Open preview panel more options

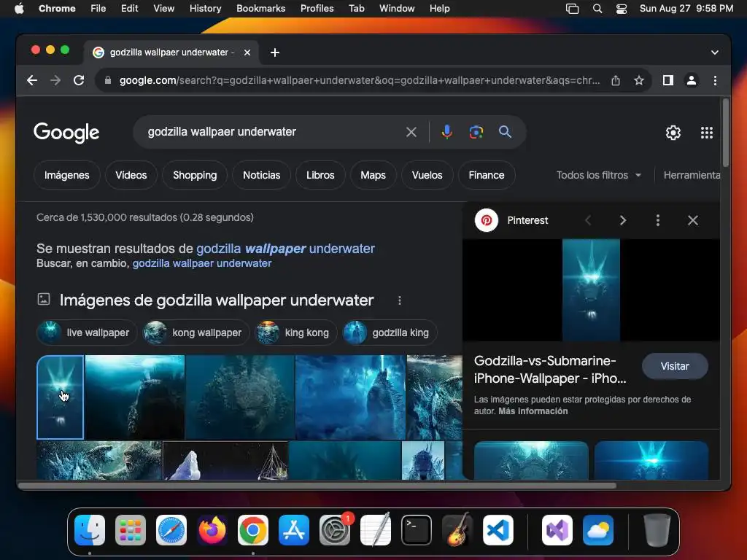point(658,220)
